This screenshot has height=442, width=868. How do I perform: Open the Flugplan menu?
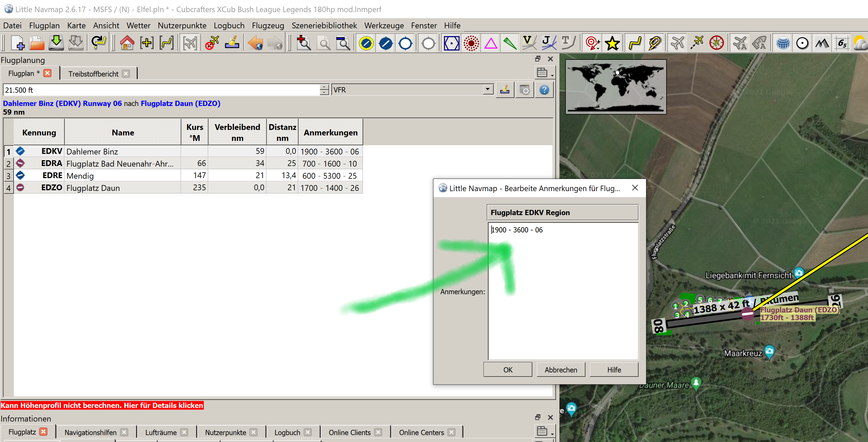click(x=44, y=25)
